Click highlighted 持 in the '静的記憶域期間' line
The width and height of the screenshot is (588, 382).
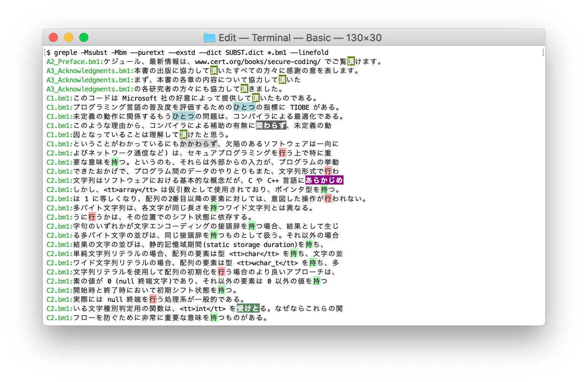(309, 245)
